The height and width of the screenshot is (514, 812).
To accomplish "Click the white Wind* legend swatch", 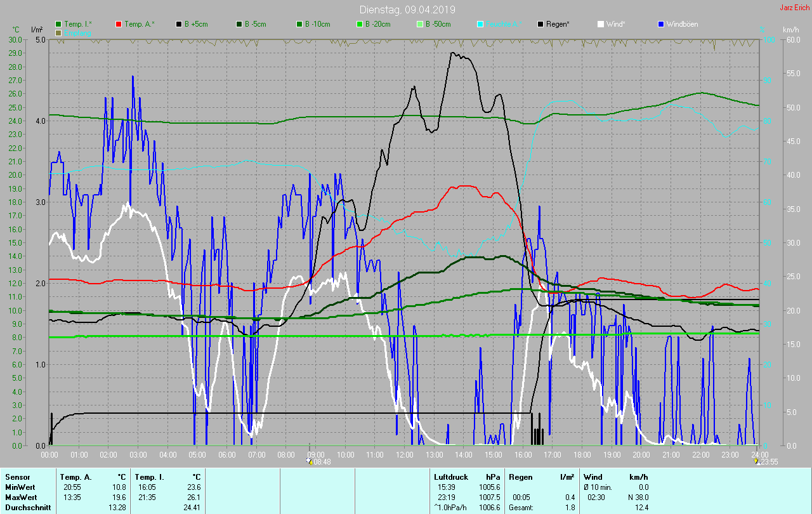I will (601, 24).
